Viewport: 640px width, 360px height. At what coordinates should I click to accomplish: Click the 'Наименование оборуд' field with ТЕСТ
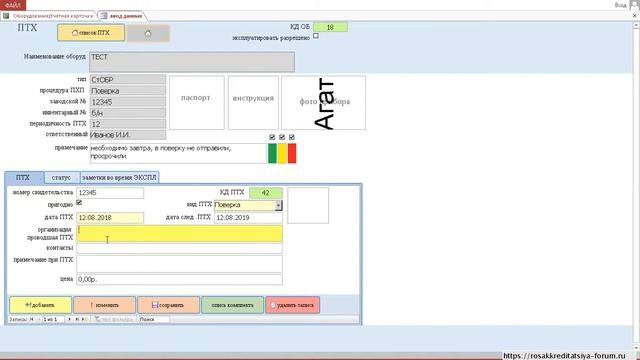pyautogui.click(x=192, y=62)
